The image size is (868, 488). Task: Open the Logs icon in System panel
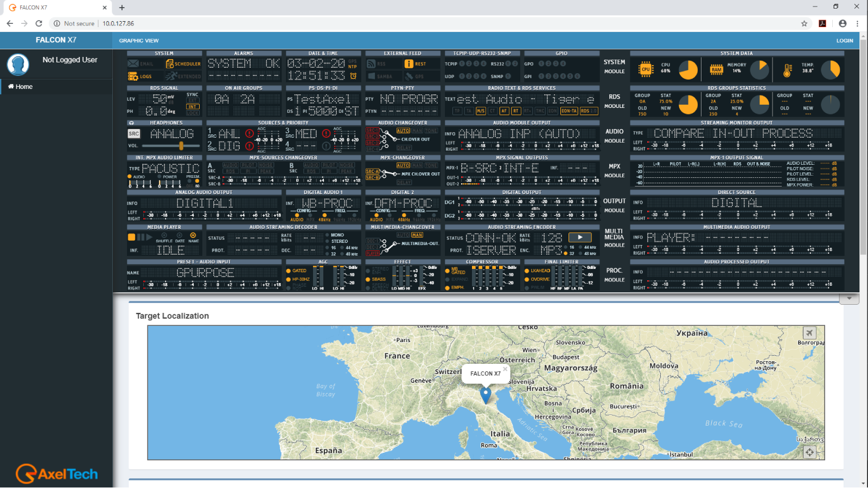click(133, 76)
